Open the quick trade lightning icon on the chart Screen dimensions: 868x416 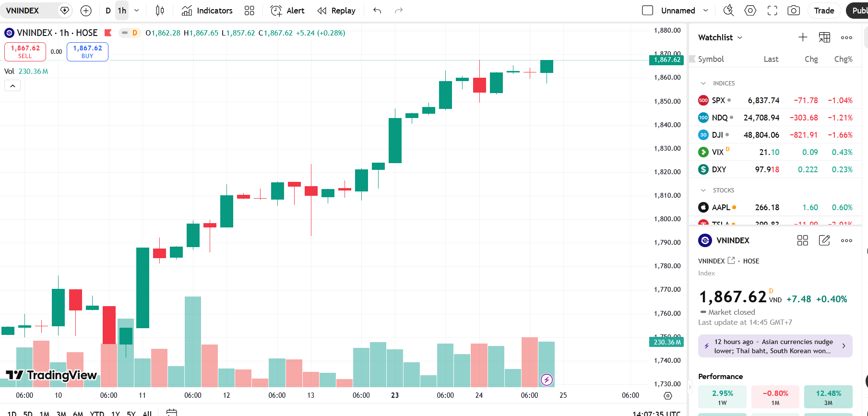point(547,379)
